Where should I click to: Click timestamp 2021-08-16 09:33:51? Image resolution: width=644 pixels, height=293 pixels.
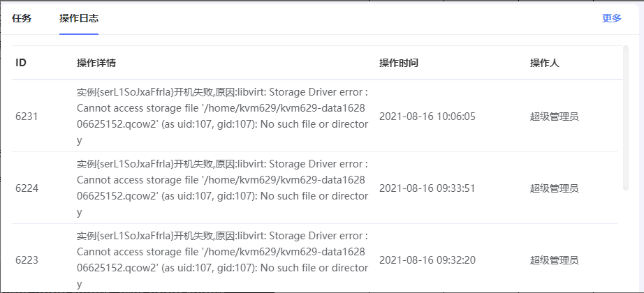click(427, 188)
